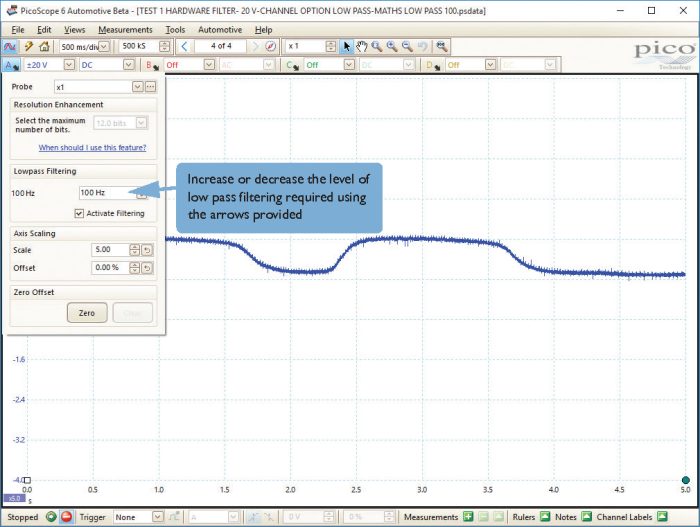The width and height of the screenshot is (700, 527).
Task: Open Channel A options button
Action: pos(11,65)
